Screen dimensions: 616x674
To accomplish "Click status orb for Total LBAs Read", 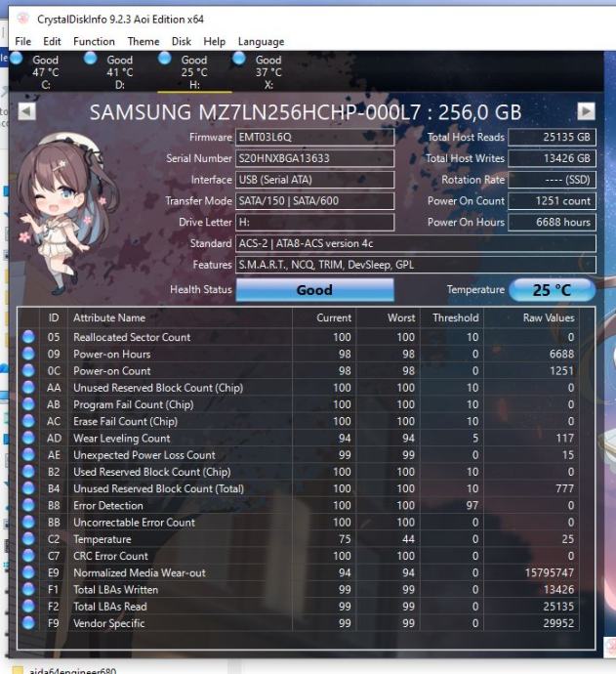I will click(x=28, y=606).
